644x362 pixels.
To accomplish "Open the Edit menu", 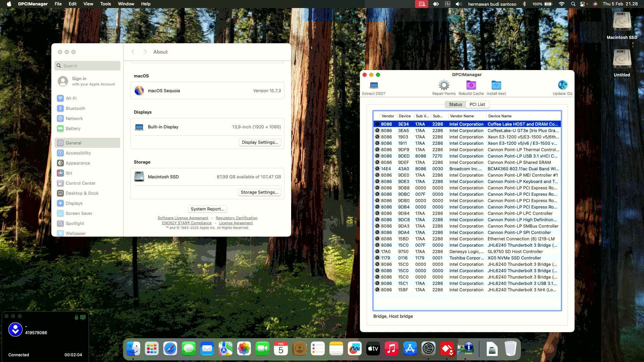I will pyautogui.click(x=72, y=4).
